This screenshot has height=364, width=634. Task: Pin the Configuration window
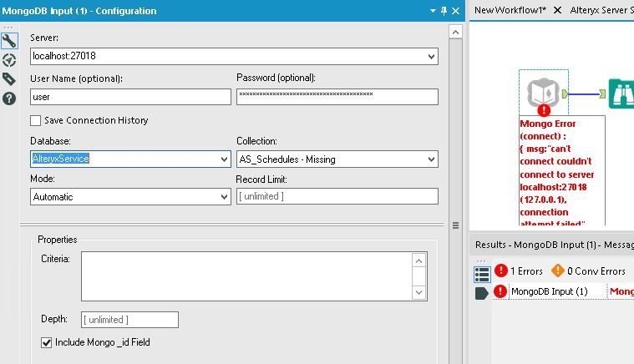pos(444,11)
